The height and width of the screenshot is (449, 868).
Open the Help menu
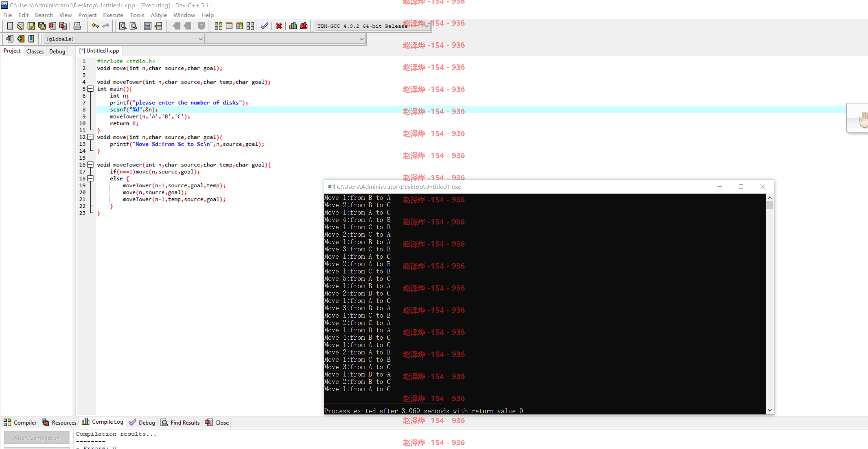pos(208,15)
